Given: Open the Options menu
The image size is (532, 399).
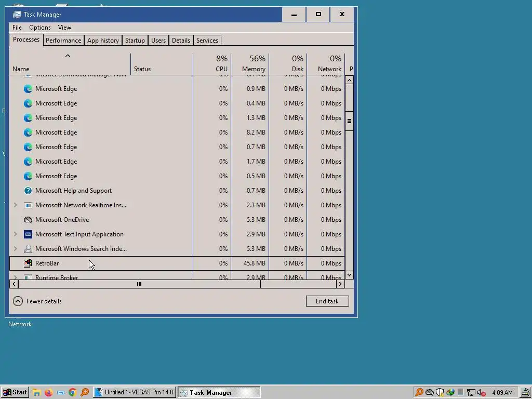Looking at the screenshot, I should [x=39, y=28].
